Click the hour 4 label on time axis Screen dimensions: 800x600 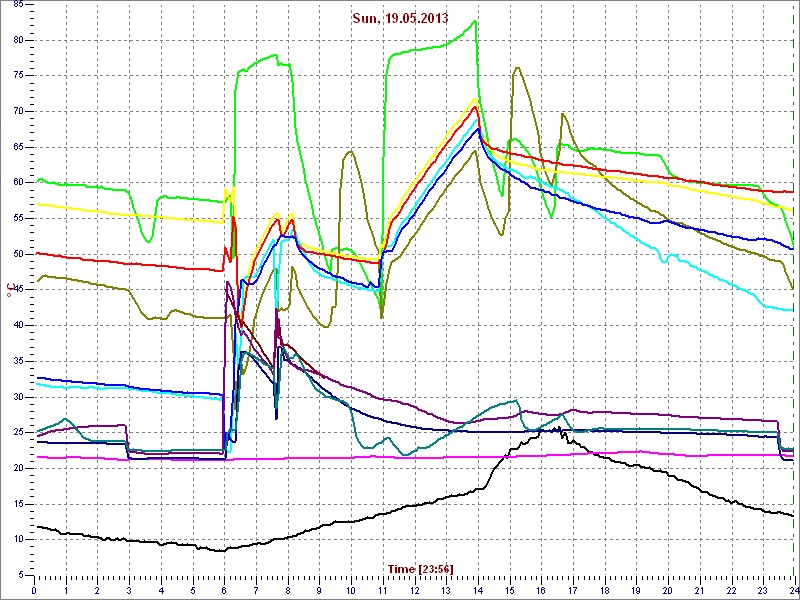coord(161,590)
